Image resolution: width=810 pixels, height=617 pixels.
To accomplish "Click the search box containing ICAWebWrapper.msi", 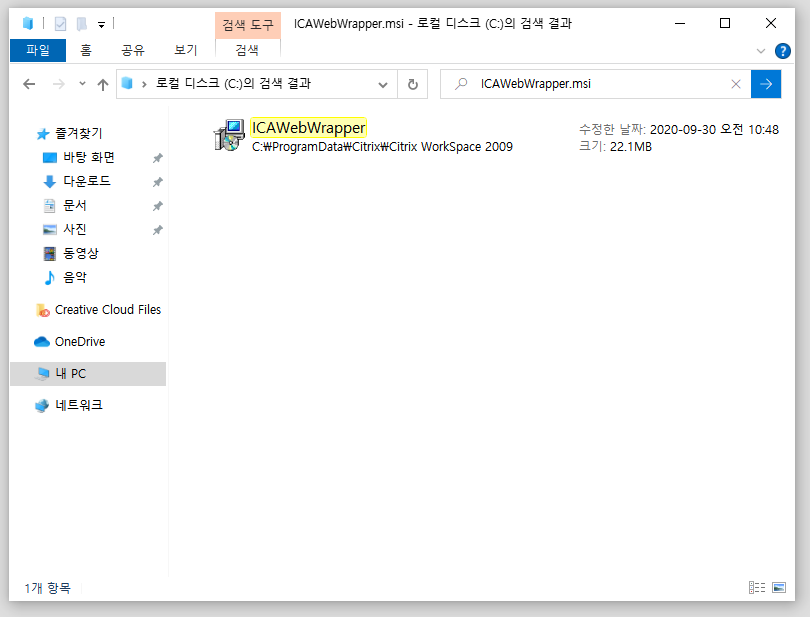I will click(595, 84).
